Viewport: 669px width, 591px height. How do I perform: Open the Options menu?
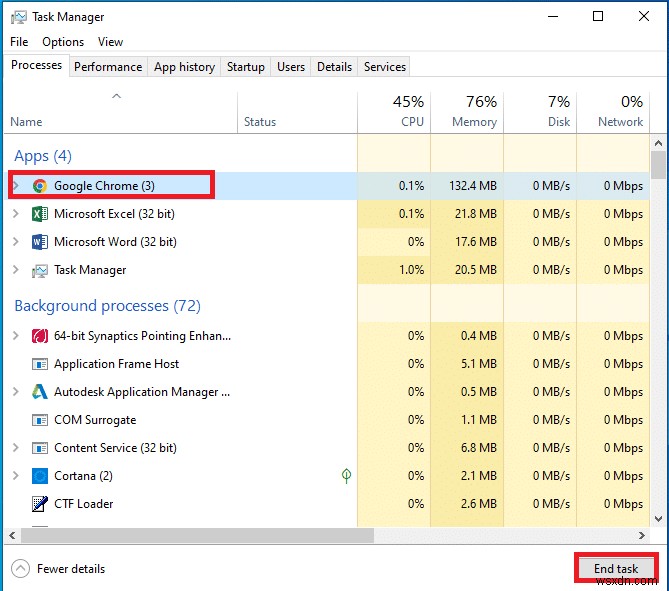63,42
